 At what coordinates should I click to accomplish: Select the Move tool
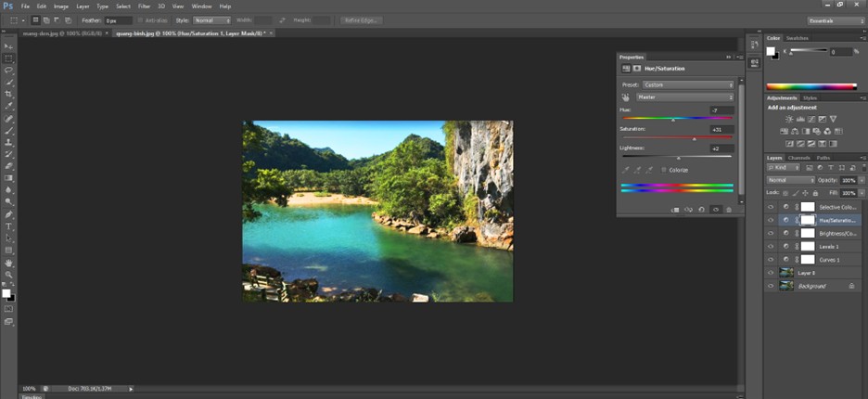[x=8, y=46]
